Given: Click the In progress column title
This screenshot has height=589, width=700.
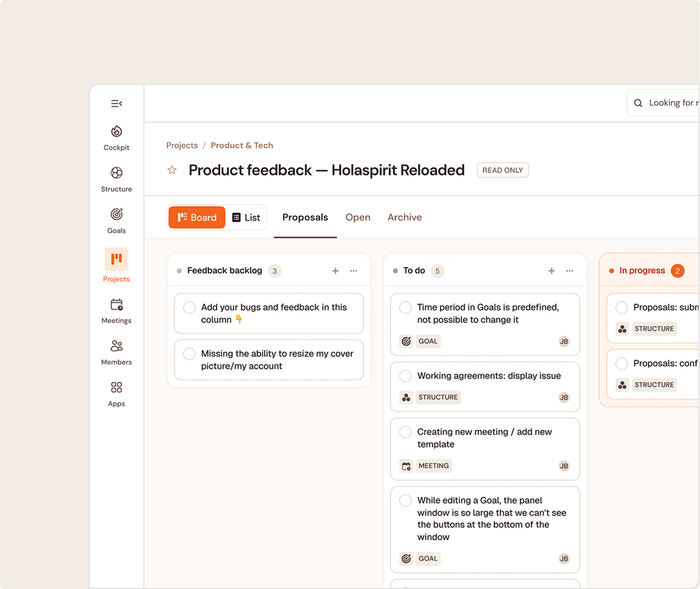Looking at the screenshot, I should [642, 271].
